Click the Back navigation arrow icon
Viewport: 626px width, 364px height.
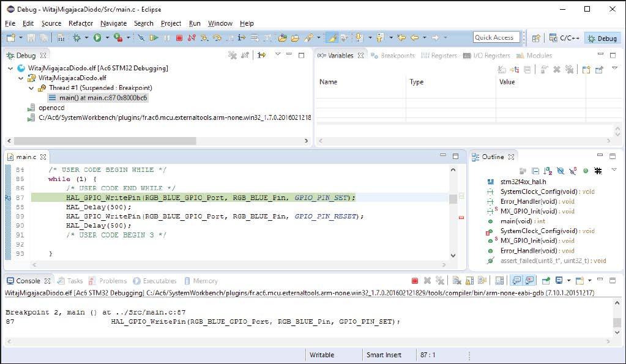click(x=415, y=38)
